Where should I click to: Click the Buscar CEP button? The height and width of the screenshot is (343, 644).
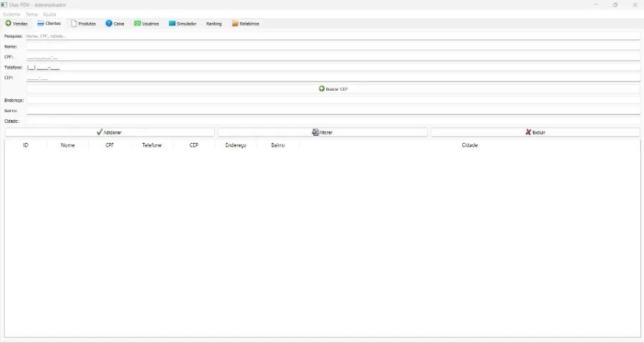click(x=333, y=89)
